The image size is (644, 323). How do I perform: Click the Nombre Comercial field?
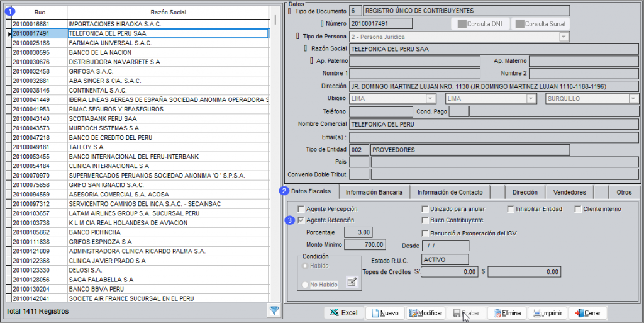coord(494,124)
